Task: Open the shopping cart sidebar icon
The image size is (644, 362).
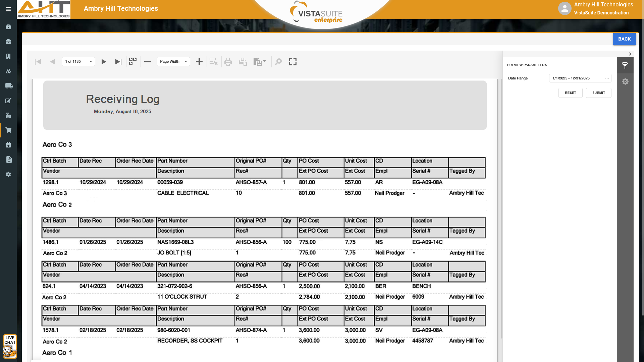Action: pyautogui.click(x=8, y=130)
